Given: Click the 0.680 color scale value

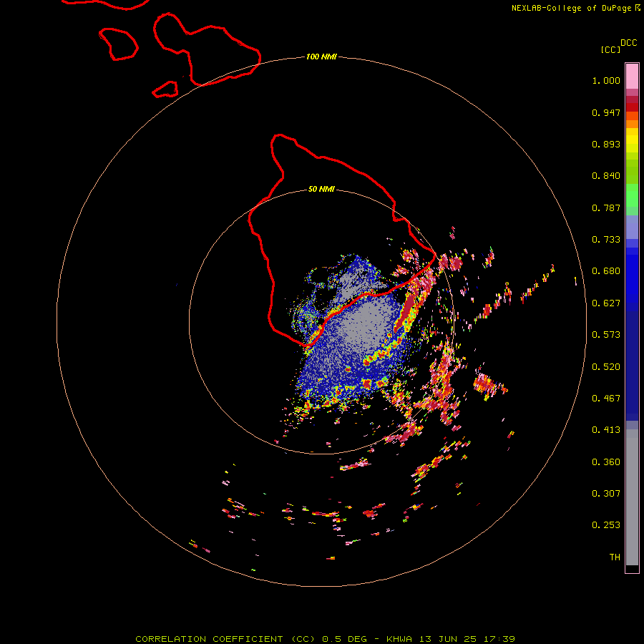Looking at the screenshot, I should point(606,271).
